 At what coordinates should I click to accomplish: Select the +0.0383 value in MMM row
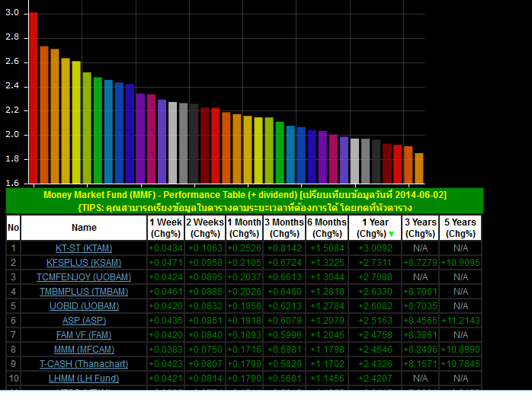pos(165,350)
